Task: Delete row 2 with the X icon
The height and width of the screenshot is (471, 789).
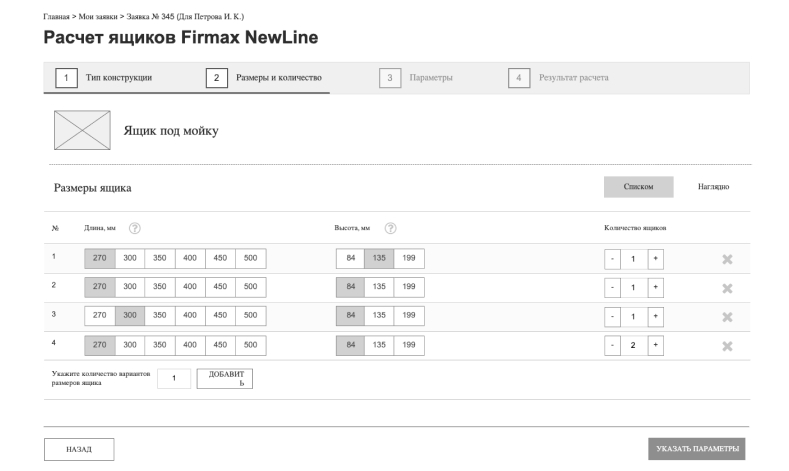Action: click(x=727, y=288)
